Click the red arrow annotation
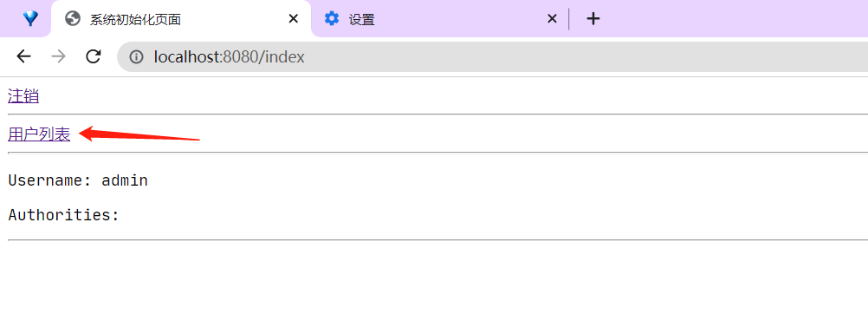The height and width of the screenshot is (314, 868). tap(139, 134)
